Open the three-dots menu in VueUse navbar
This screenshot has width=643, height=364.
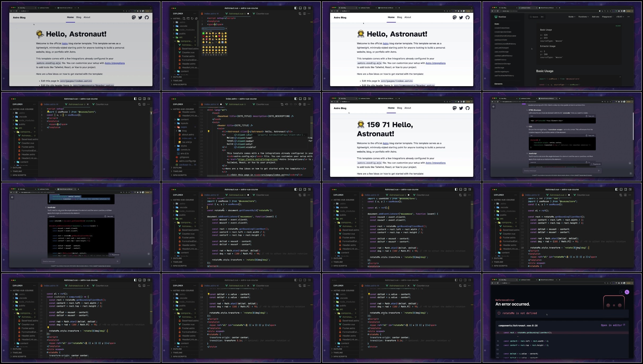(628, 17)
